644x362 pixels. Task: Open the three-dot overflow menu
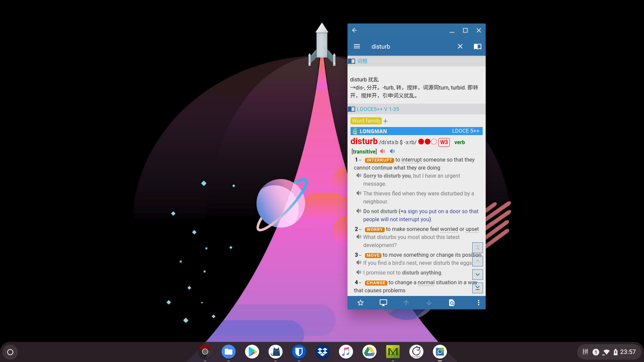point(479,303)
